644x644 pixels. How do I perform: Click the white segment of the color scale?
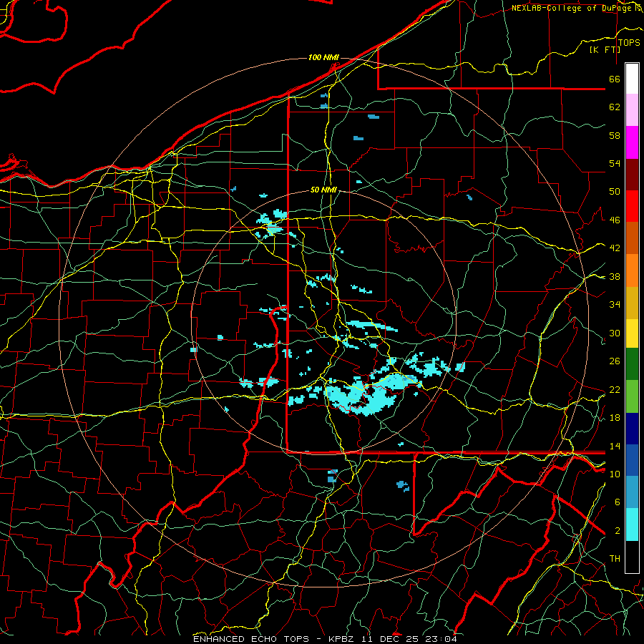pos(632,79)
